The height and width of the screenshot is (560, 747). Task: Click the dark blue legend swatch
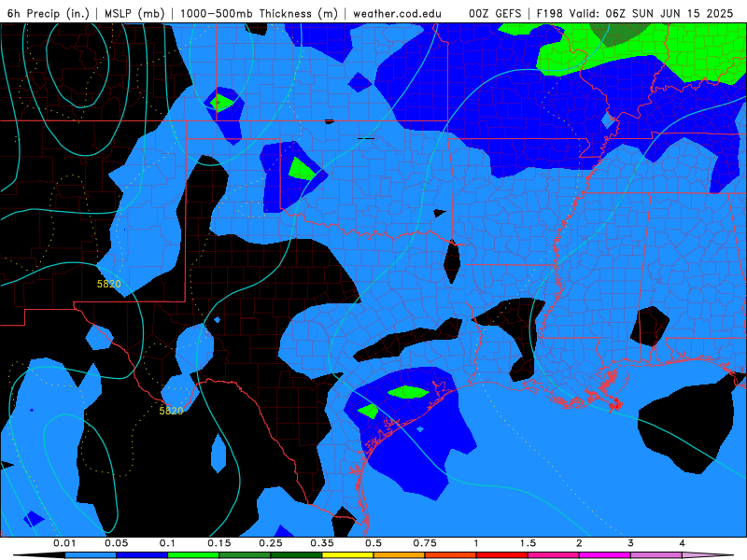[x=142, y=555]
